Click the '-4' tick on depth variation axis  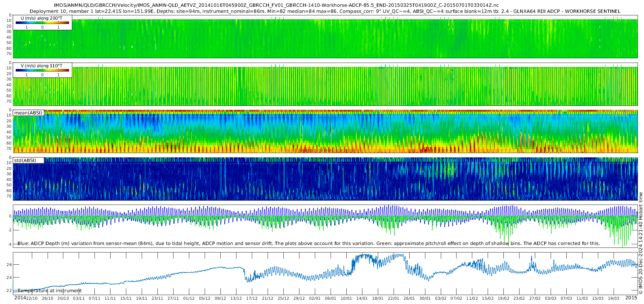(9, 244)
